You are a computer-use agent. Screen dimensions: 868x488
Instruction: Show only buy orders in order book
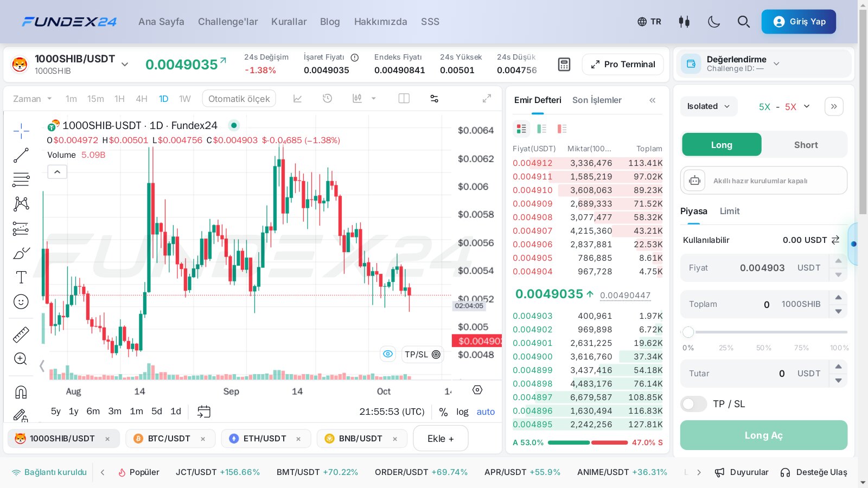[541, 129]
